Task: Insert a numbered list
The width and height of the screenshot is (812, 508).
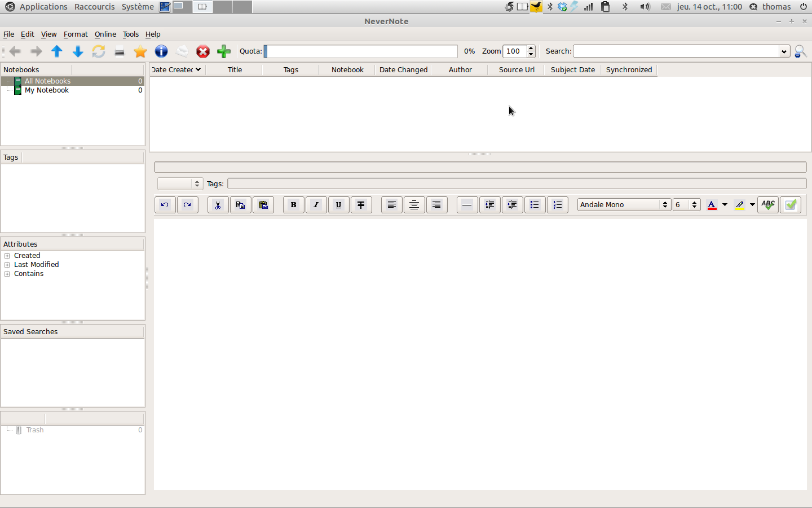Action: click(x=557, y=205)
